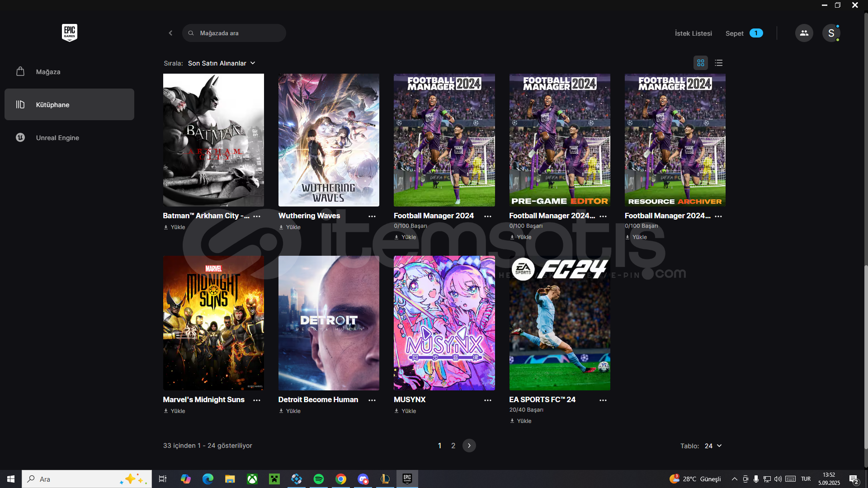Image resolution: width=868 pixels, height=488 pixels.
Task: Focus the Mağazada ara search field
Action: tap(234, 33)
